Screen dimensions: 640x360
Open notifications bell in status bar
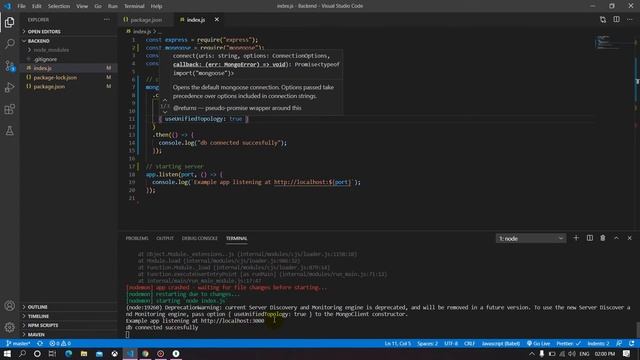pos(632,343)
